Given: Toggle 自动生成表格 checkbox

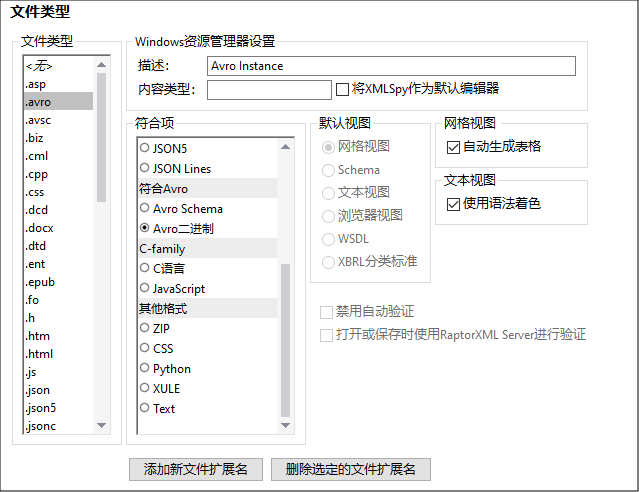Looking at the screenshot, I should pos(453,147).
